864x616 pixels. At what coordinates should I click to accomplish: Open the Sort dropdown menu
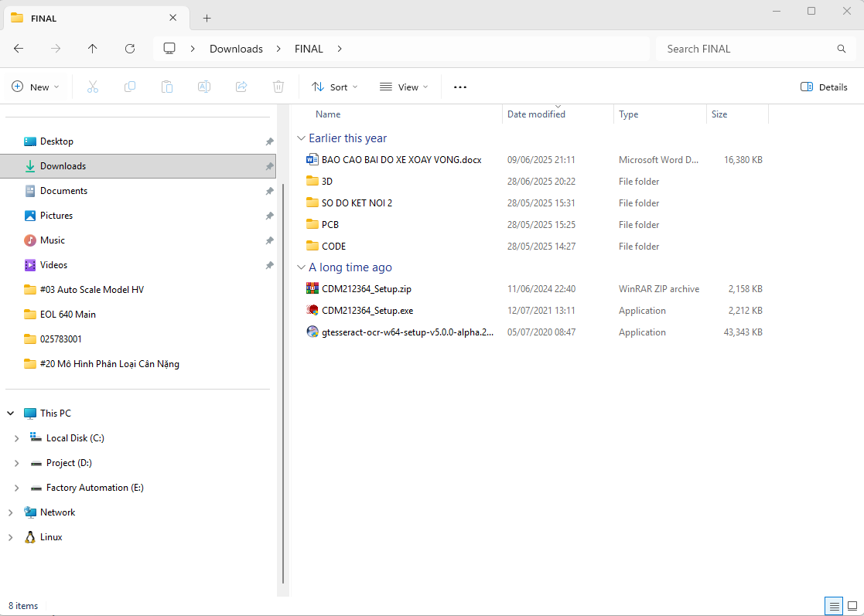[x=335, y=87]
